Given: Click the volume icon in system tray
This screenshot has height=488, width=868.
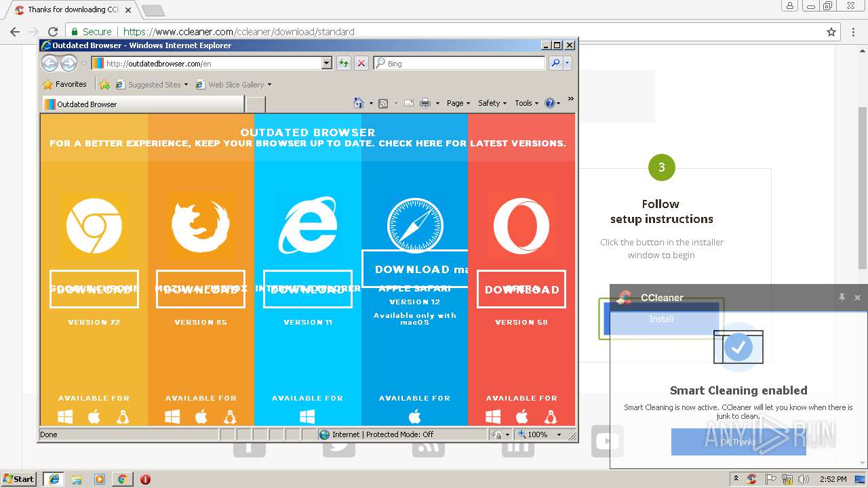Looking at the screenshot, I should tap(803, 479).
